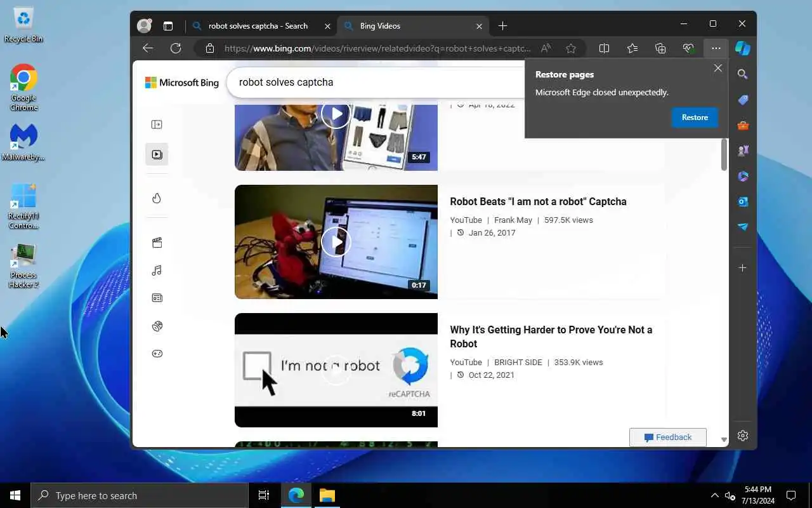812x508 pixels.
Task: Open Outlook in the sidebar
Action: 743,201
